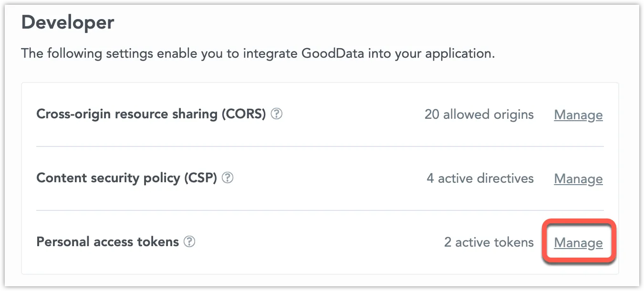Select the help icon next to Content security policy
644x291 pixels.
(228, 178)
